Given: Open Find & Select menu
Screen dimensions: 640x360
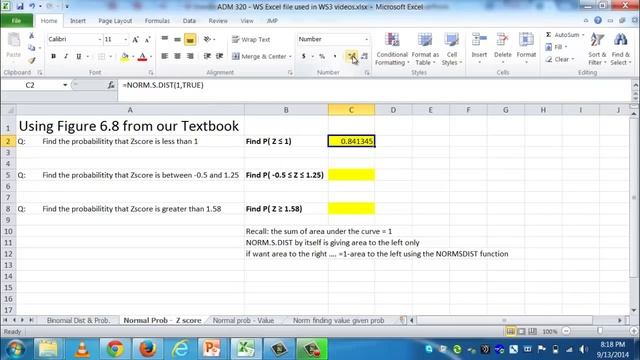Looking at the screenshot, I should pos(620,49).
